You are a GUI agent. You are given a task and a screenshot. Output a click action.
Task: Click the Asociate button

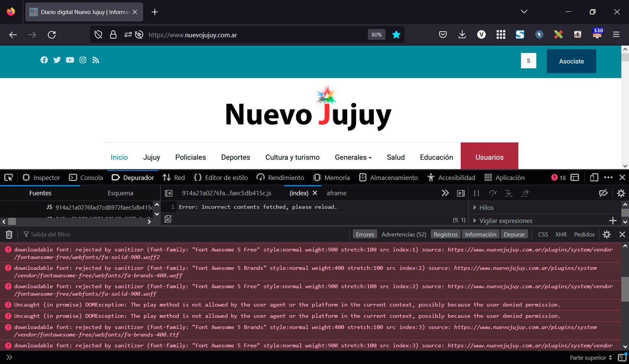point(572,61)
